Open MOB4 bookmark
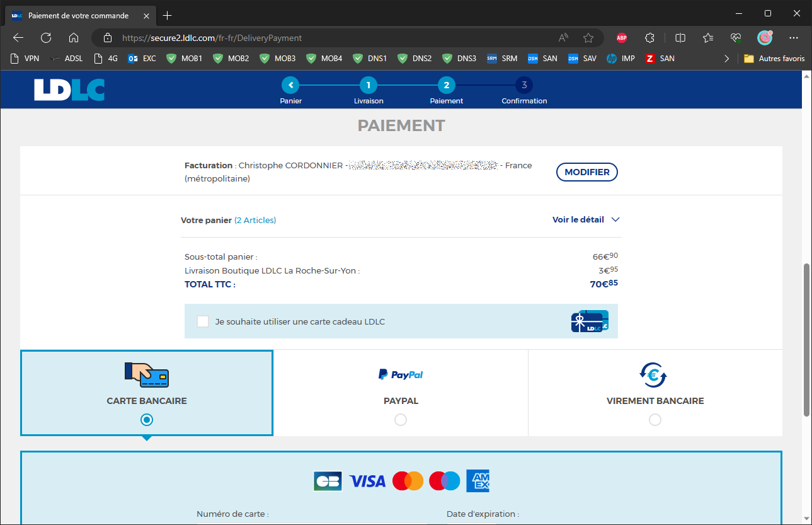This screenshot has width=812, height=525. [324, 59]
